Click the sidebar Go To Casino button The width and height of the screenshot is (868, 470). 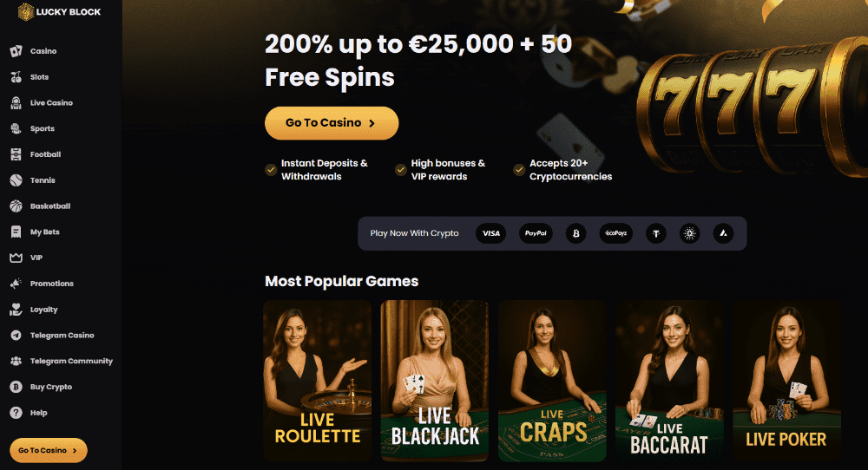click(48, 450)
